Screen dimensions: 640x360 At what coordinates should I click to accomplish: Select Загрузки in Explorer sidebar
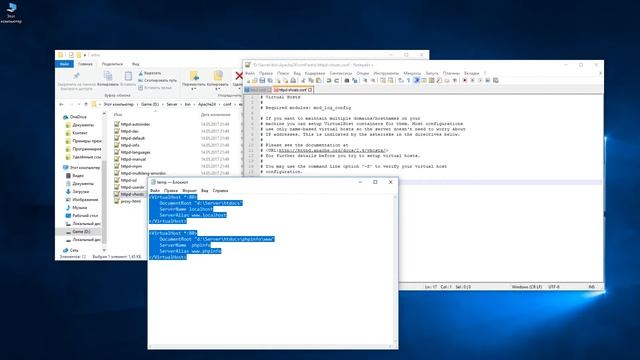[x=77, y=191]
